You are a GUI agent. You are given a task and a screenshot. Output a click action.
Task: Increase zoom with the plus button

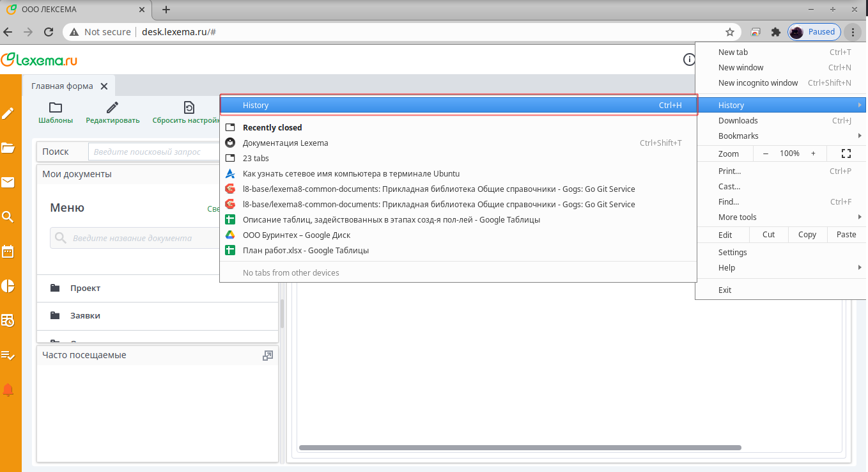[x=813, y=153]
